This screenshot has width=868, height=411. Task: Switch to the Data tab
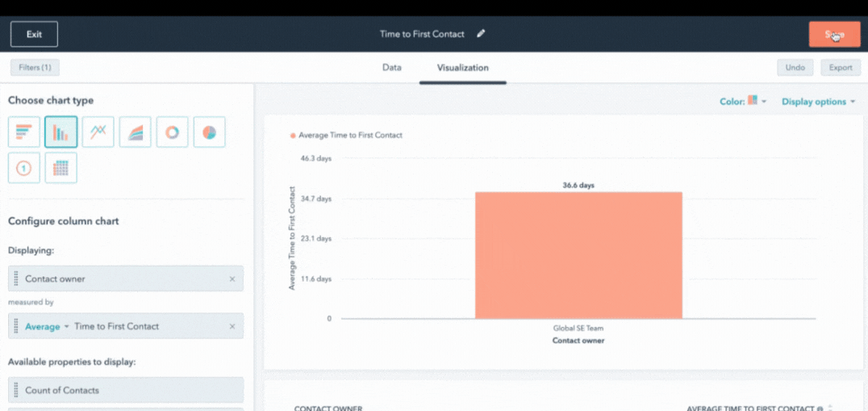pyautogui.click(x=391, y=68)
